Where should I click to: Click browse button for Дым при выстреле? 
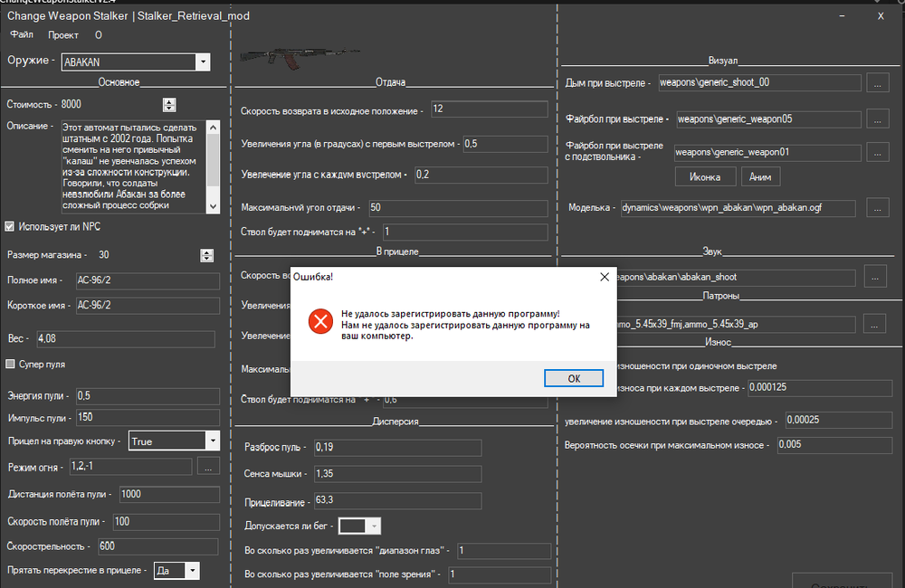pos(877,82)
